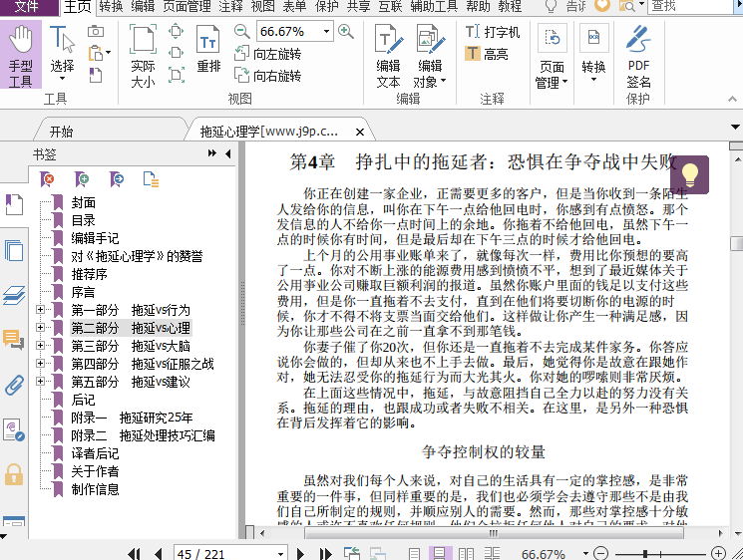Viewport: 743px width, 560px height.
Task: Select the Typewriter tool (打字机)
Action: tap(493, 32)
